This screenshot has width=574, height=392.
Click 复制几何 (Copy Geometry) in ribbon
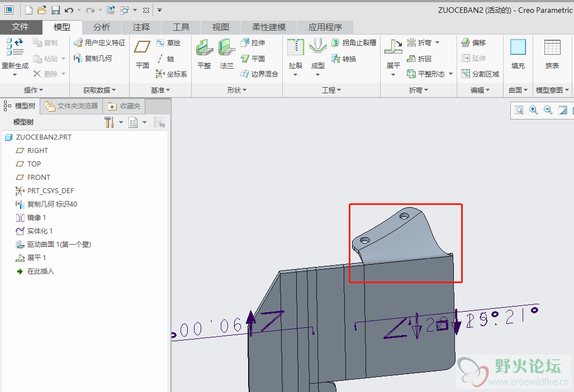[93, 58]
